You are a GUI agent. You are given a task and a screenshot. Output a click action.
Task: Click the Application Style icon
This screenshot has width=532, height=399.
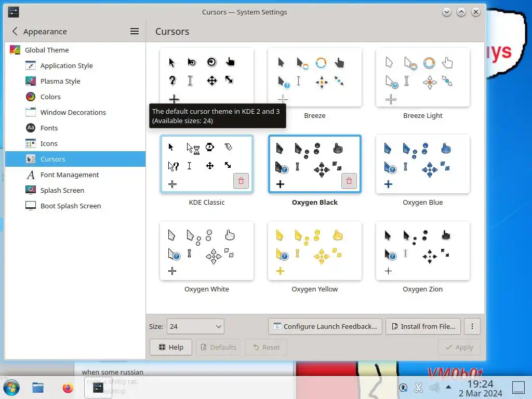(31, 65)
